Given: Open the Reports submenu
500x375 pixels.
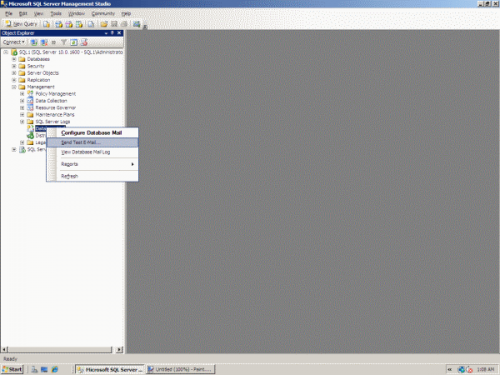Looking at the screenshot, I should [x=92, y=164].
